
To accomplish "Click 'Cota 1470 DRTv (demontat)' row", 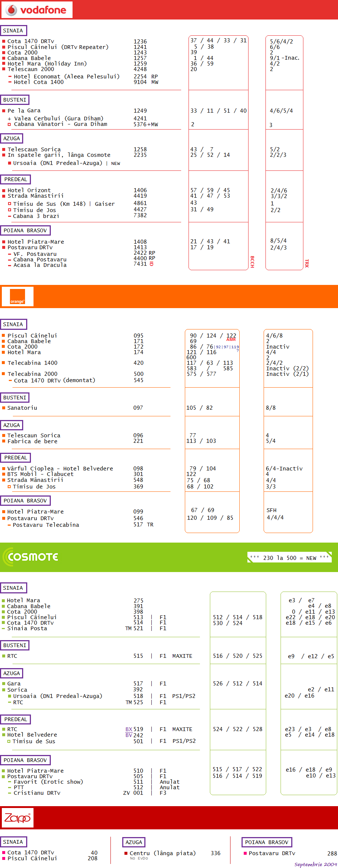I will click(54, 380).
